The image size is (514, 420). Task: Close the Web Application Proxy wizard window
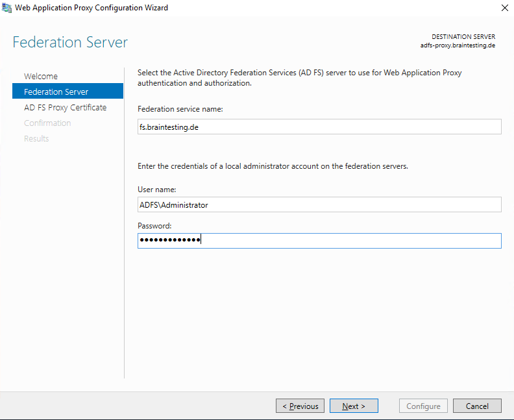tap(505, 8)
